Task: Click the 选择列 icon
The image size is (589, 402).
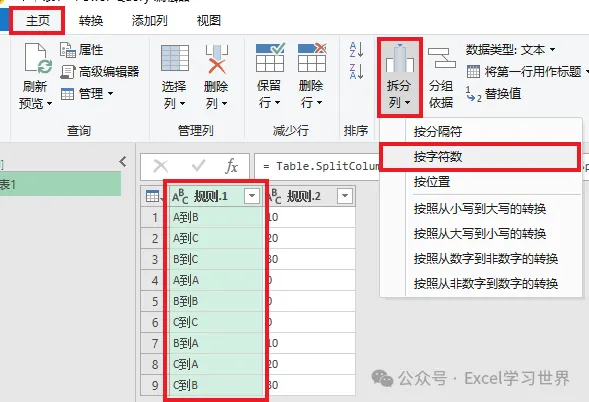Action: click(x=175, y=58)
